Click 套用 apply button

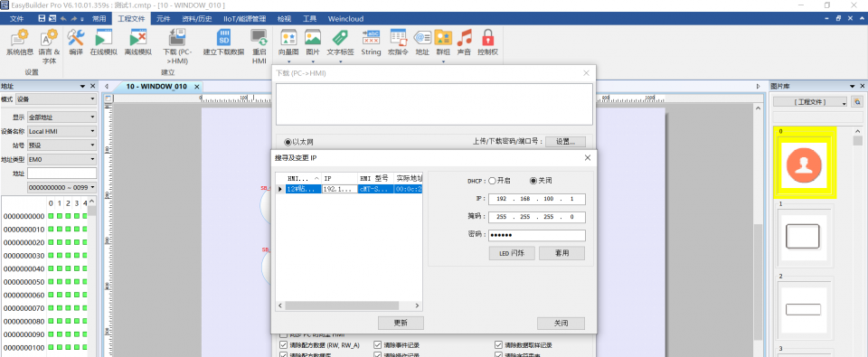click(x=561, y=253)
